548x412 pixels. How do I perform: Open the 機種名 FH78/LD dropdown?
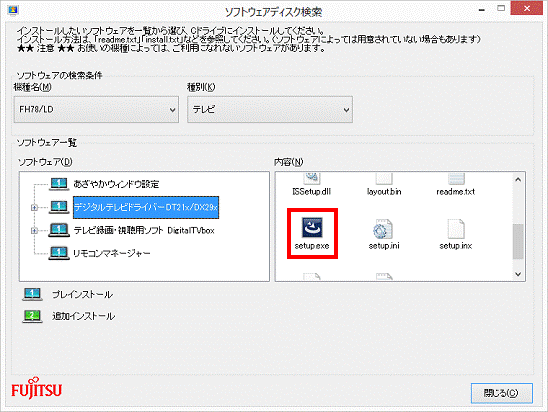click(96, 109)
